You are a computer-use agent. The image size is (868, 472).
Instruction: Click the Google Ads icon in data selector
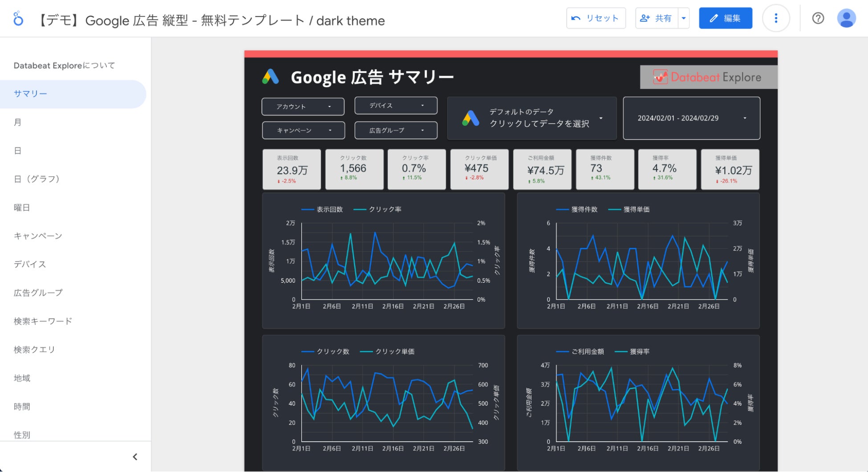point(471,118)
